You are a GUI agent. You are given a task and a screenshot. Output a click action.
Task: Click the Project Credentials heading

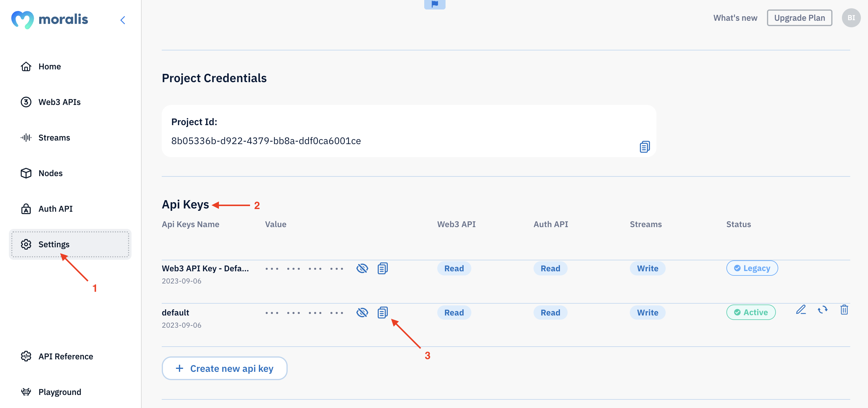[x=214, y=78]
